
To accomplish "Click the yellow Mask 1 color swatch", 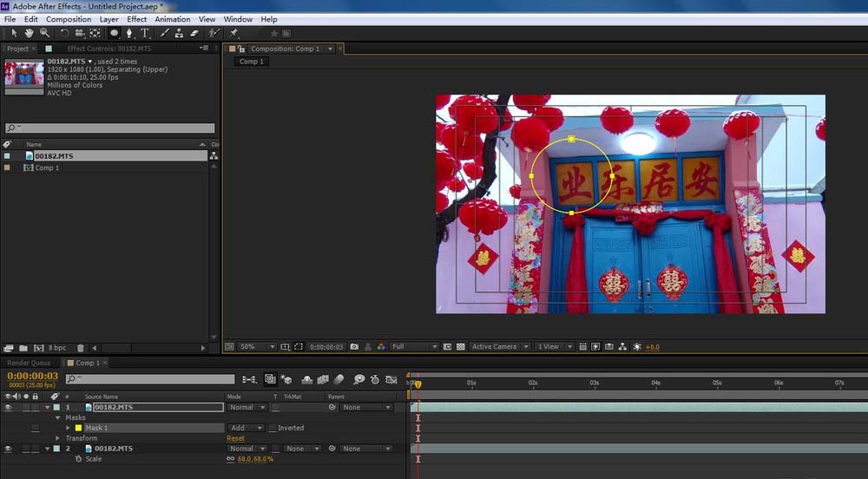I will tap(79, 428).
